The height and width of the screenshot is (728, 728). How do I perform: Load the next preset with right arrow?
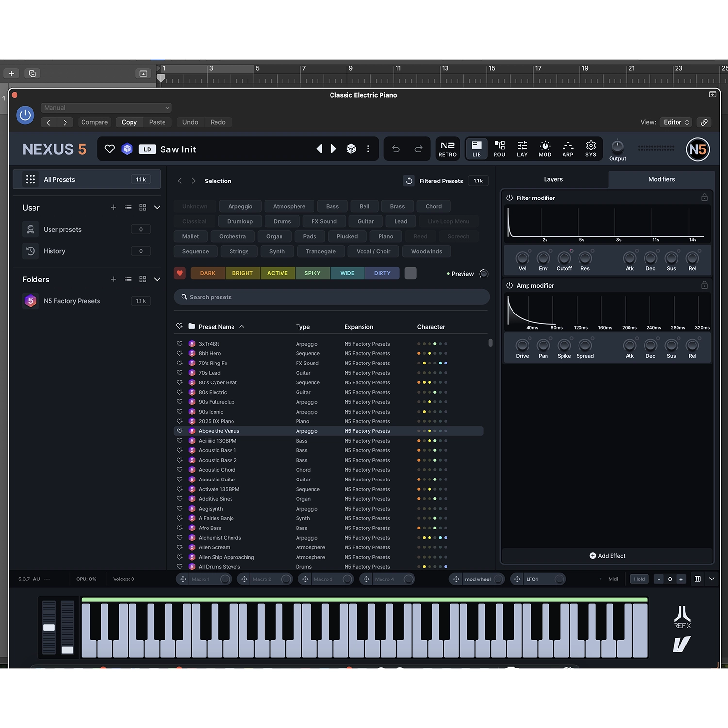tap(334, 149)
